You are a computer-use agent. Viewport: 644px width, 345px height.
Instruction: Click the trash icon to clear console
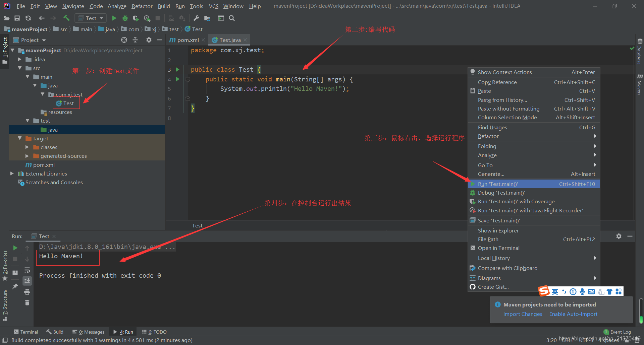tap(27, 302)
